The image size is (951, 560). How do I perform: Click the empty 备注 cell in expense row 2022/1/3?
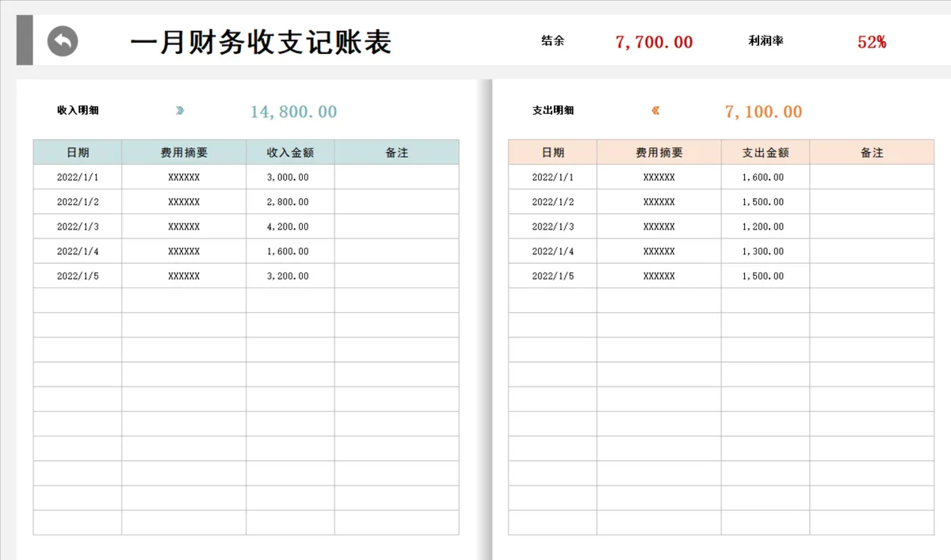pyautogui.click(x=872, y=227)
